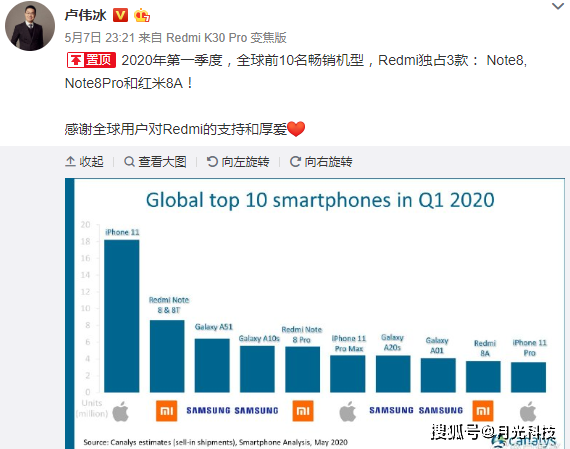Click the iPhone 11 bar in chart
This screenshot has width=570, height=449.
coord(121,316)
